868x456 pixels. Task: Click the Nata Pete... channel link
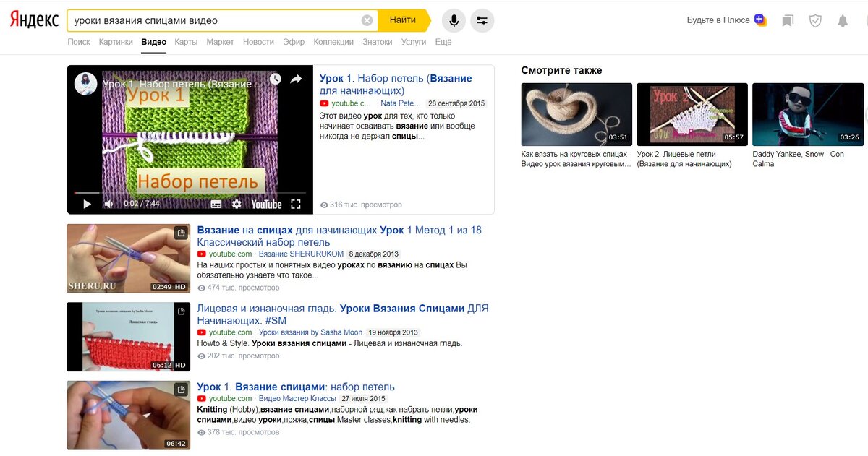click(x=400, y=103)
